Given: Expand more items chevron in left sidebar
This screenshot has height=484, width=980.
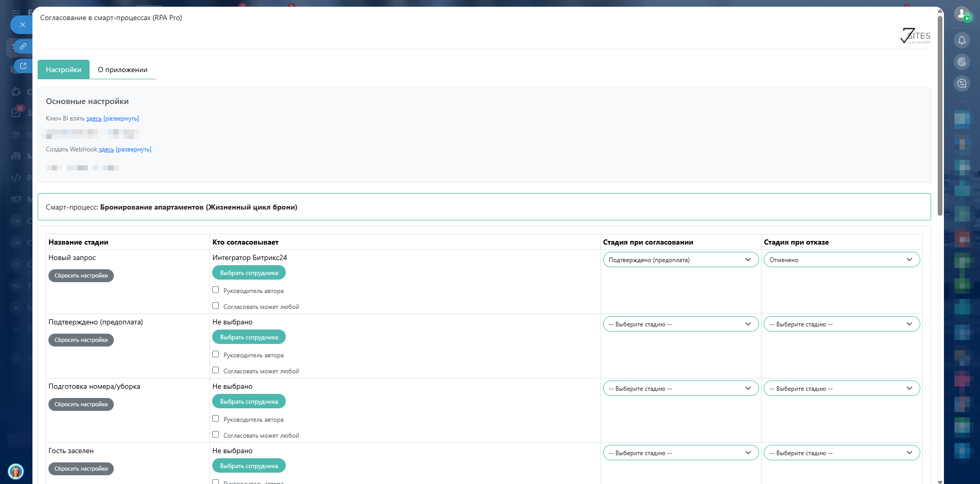Looking at the screenshot, I should (x=16, y=330).
